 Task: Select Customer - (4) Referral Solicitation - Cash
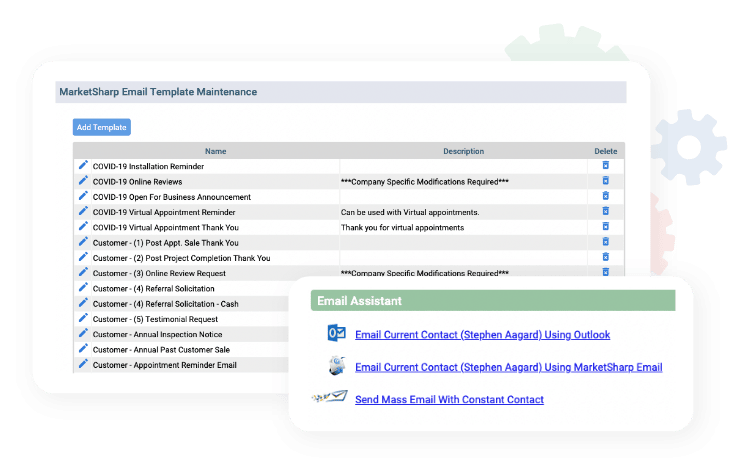pos(165,304)
